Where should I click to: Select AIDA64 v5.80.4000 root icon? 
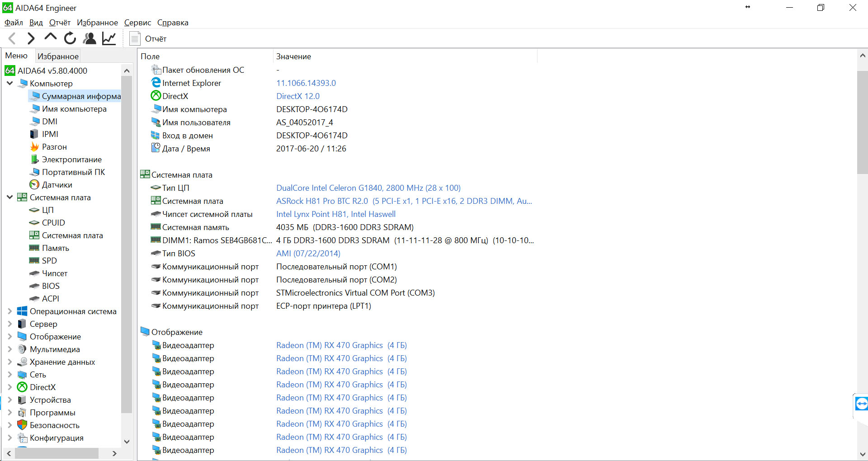(x=10, y=71)
